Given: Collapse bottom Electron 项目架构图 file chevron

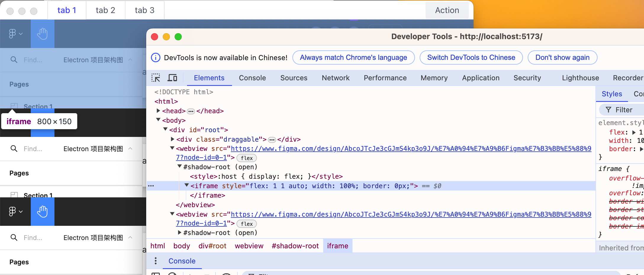Looking at the screenshot, I should [x=130, y=237].
